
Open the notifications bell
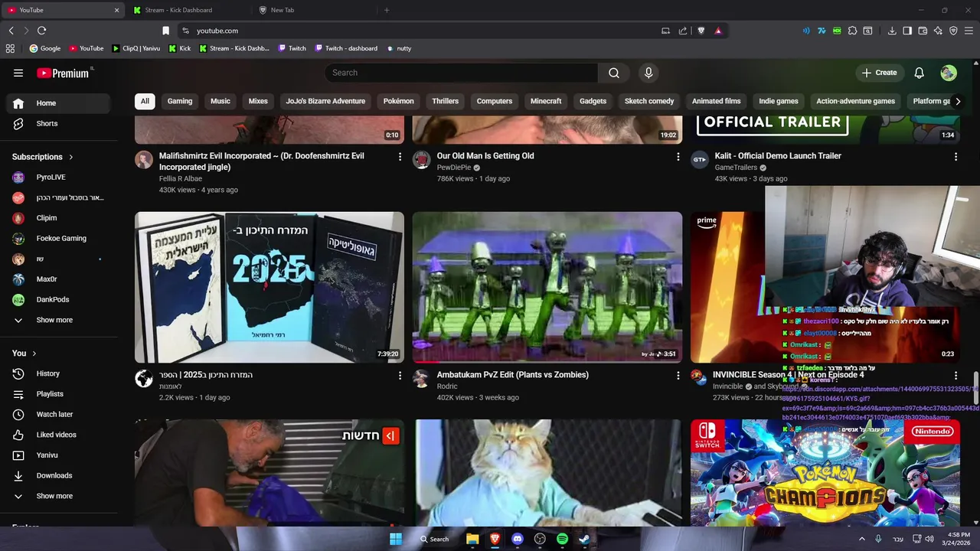[x=920, y=73]
